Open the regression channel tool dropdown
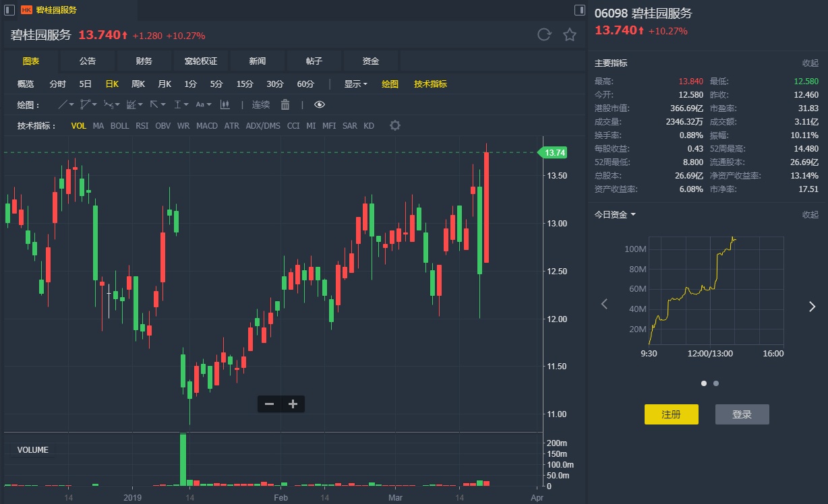 click(x=135, y=104)
